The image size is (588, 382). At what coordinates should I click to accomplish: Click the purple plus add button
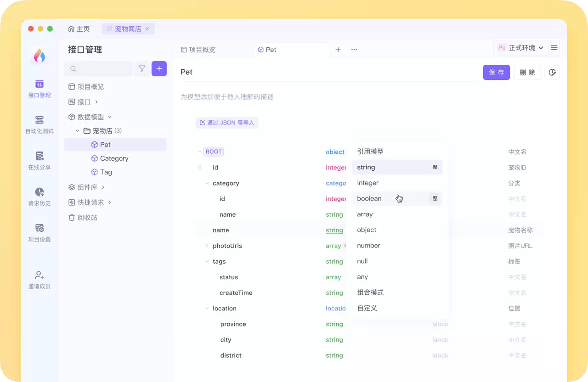tap(159, 69)
